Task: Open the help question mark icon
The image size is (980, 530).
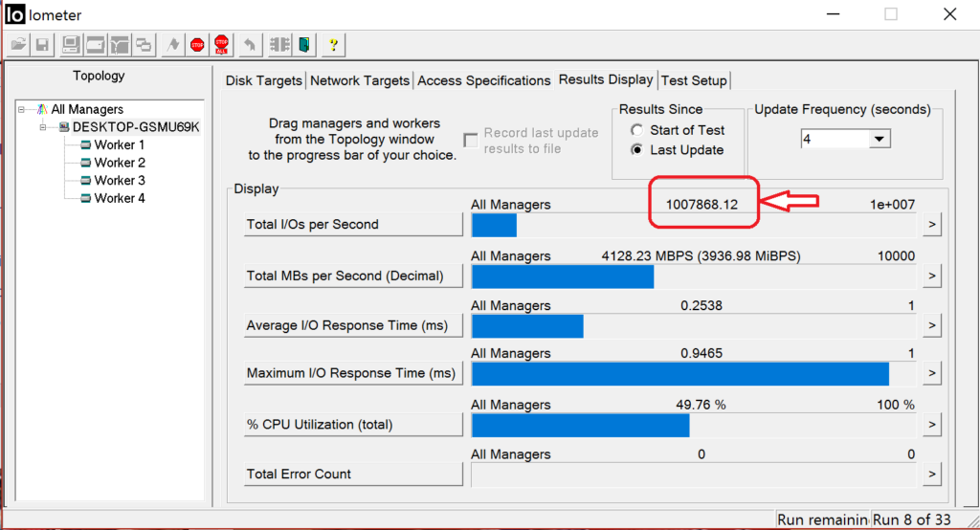Action: [x=333, y=44]
